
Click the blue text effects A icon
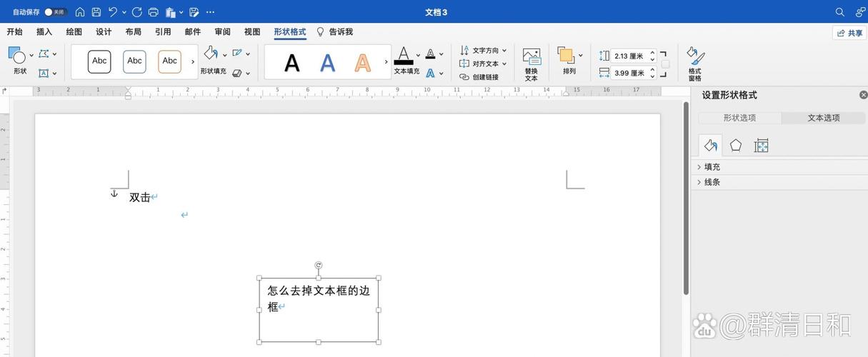430,73
